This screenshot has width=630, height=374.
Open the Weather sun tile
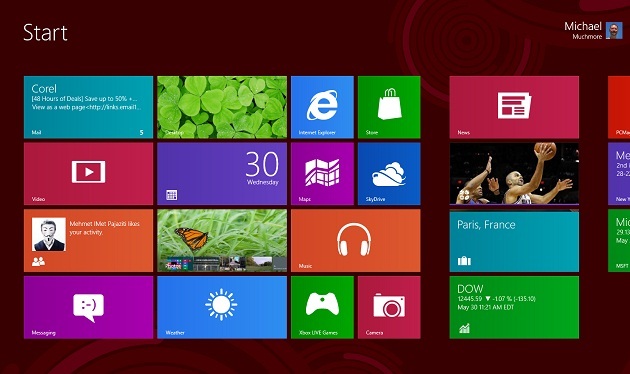tap(222, 307)
